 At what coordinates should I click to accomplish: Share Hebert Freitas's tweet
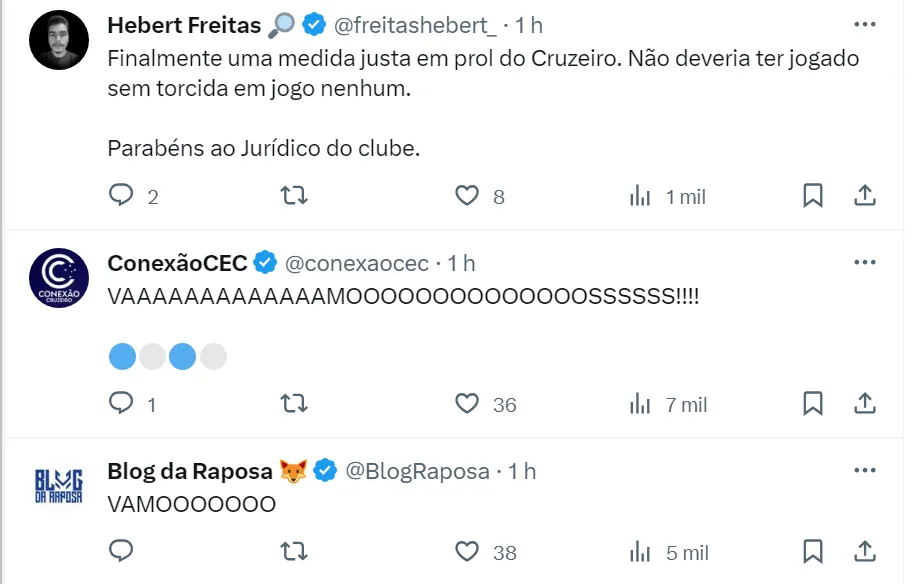click(866, 196)
